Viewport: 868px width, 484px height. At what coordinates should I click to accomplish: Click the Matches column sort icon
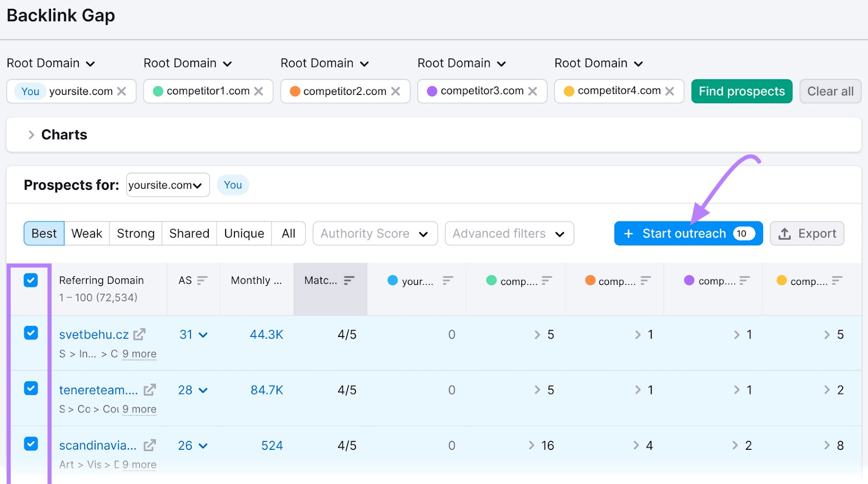349,281
